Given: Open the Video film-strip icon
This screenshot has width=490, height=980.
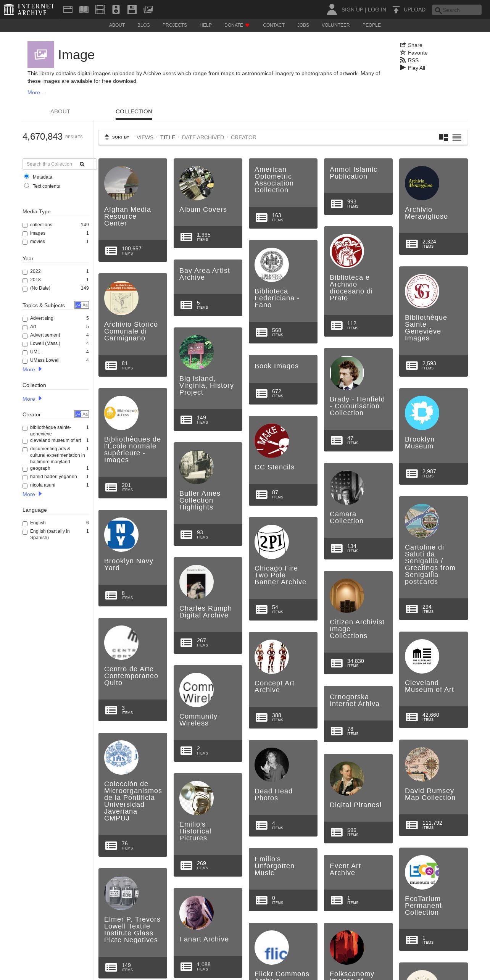Looking at the screenshot, I should tap(100, 10).
